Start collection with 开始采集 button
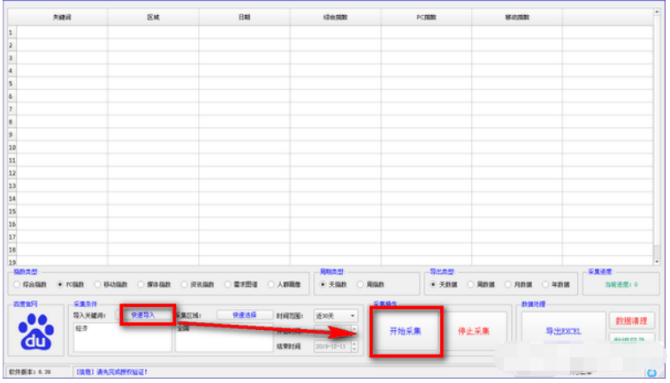Viewport: 670px width, 383px height. (x=405, y=331)
